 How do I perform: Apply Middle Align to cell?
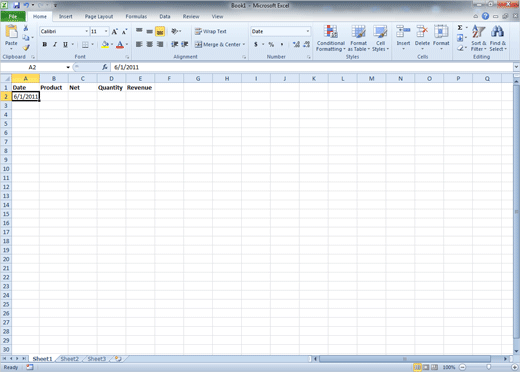tap(150, 31)
